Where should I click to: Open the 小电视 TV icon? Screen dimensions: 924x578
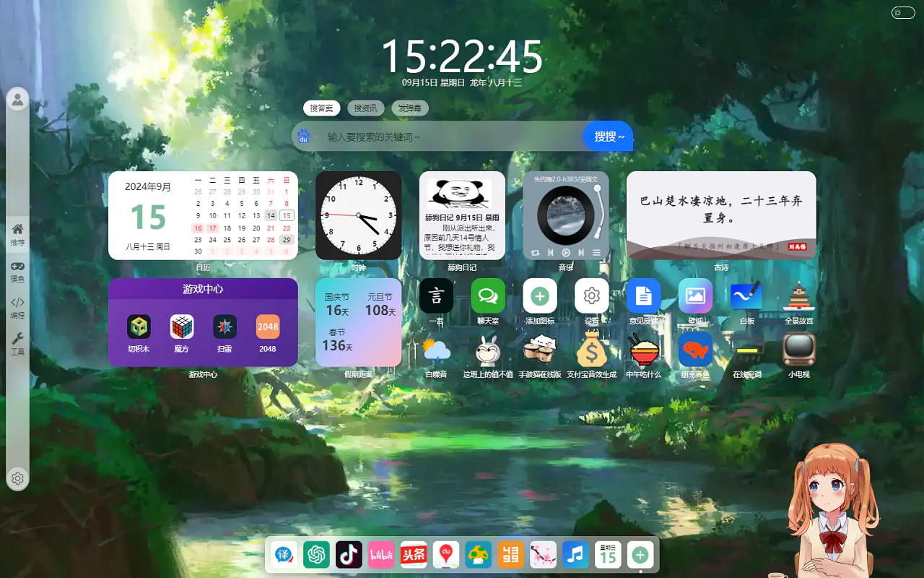799,350
